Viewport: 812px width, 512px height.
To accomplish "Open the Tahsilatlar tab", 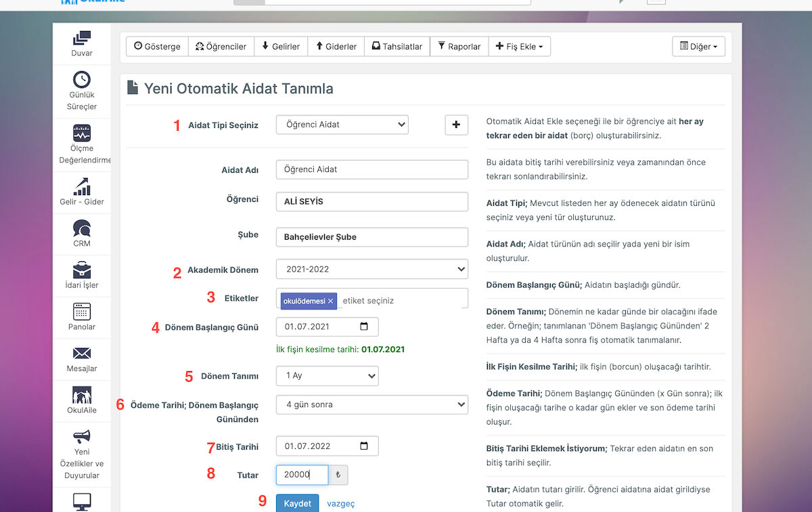I will (397, 47).
